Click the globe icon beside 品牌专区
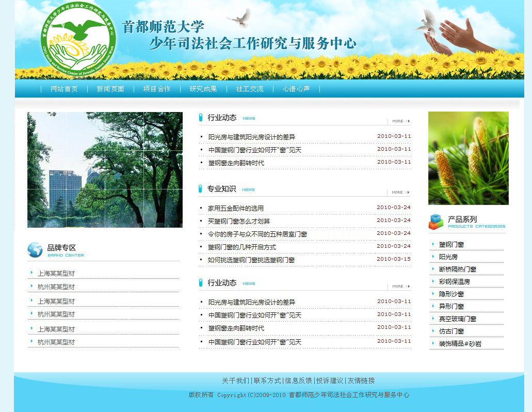Viewport: 532px width, 412px height. click(x=35, y=250)
